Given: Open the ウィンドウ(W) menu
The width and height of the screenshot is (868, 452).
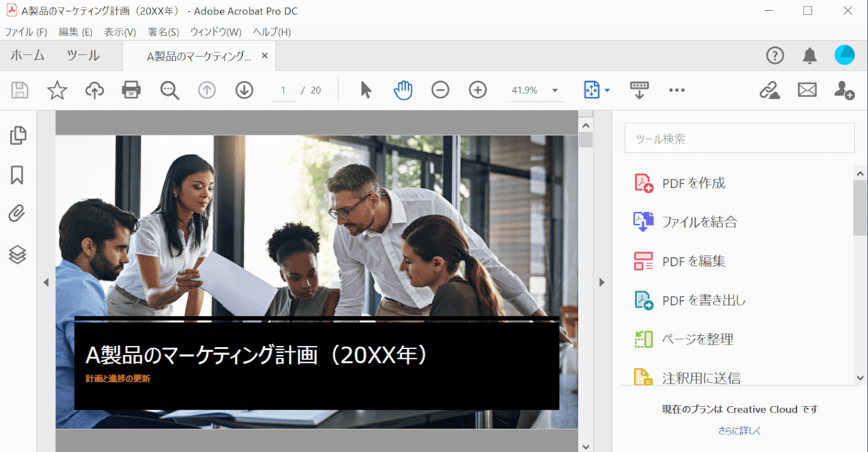Looking at the screenshot, I should click(216, 32).
